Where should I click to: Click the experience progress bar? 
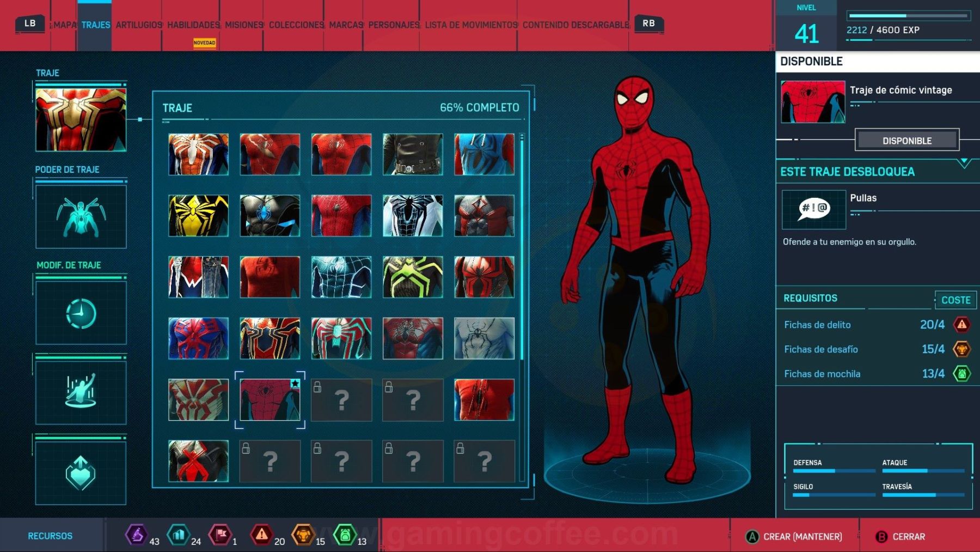click(908, 16)
